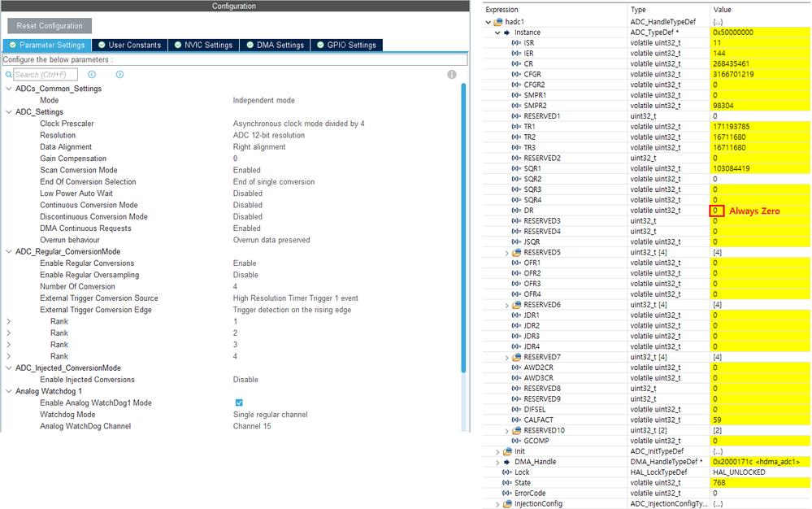Viewport: 812px width, 509px height.
Task: Expand the Init struct node
Action: pyautogui.click(x=497, y=451)
